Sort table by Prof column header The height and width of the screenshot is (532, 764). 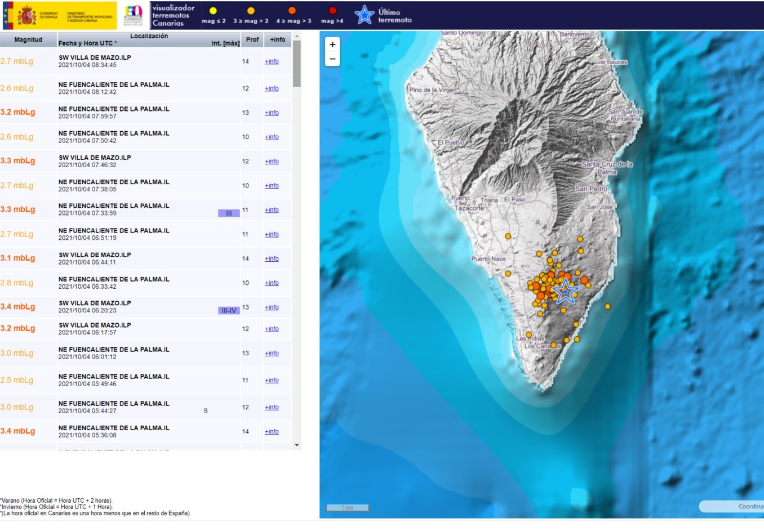point(252,39)
